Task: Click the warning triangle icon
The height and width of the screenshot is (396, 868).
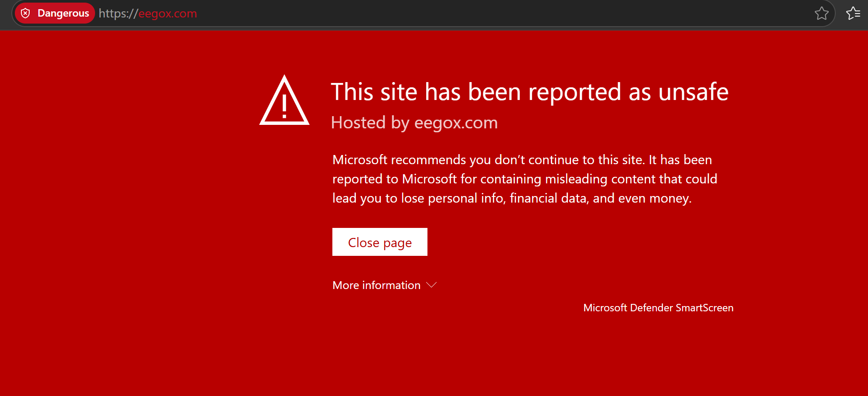Action: coord(284,100)
